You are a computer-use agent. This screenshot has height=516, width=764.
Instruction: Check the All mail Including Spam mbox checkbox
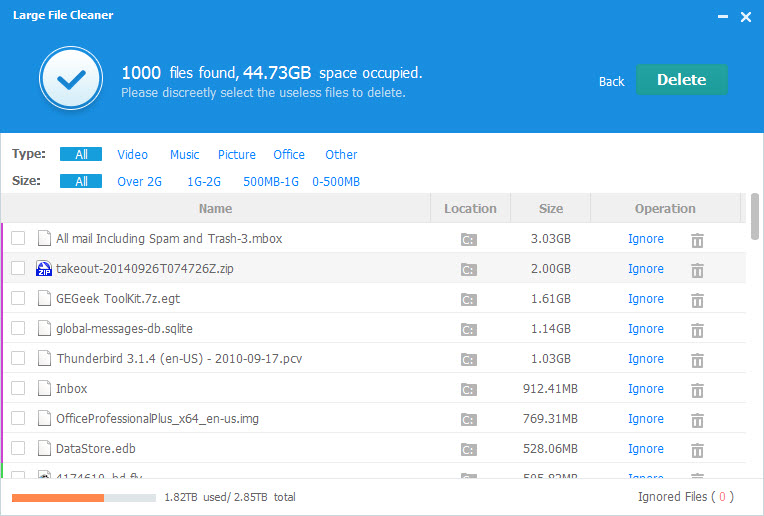[x=18, y=238]
